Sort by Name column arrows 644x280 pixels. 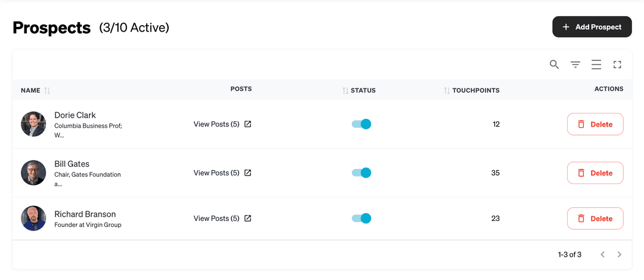coord(47,91)
